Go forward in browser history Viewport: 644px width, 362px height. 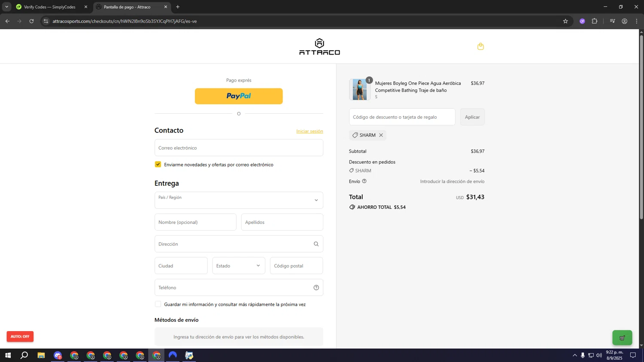point(19,21)
